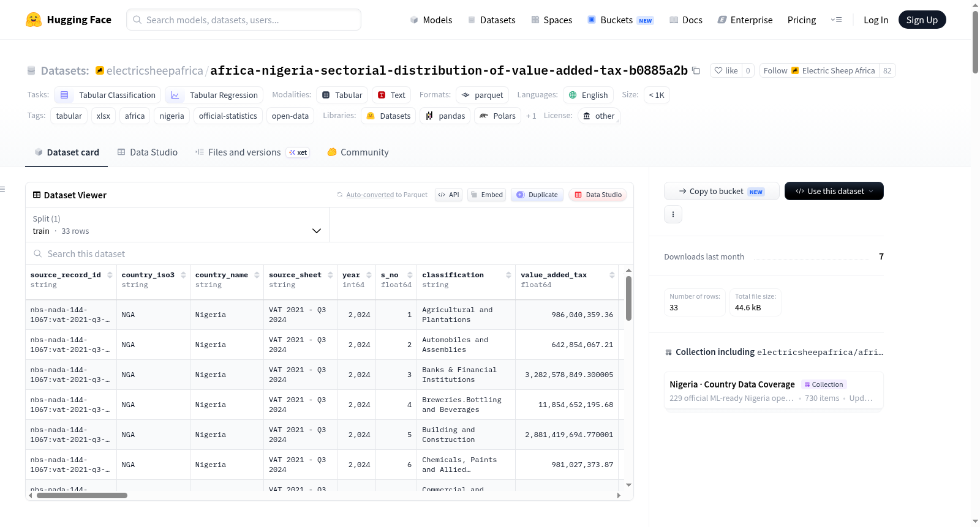Go to Buckets page
The height and width of the screenshot is (527, 980).
click(620, 20)
